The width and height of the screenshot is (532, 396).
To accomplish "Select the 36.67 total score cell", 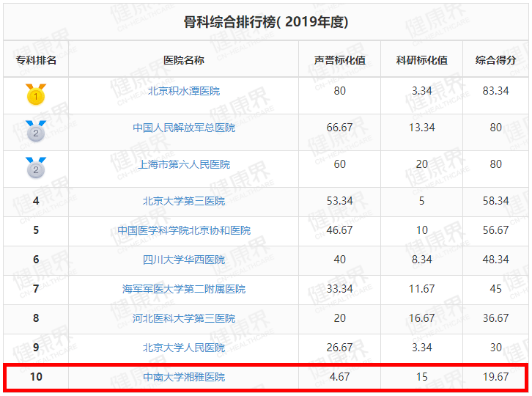I will (495, 318).
